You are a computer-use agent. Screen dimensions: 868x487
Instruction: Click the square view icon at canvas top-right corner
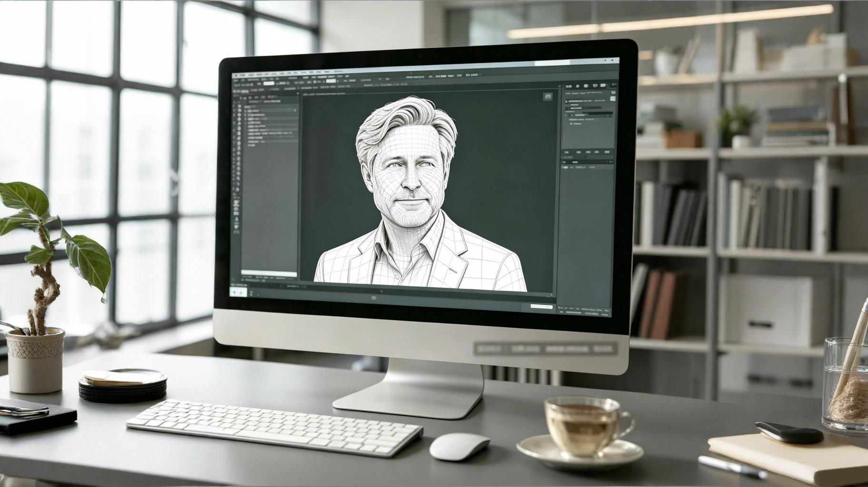[x=547, y=97]
